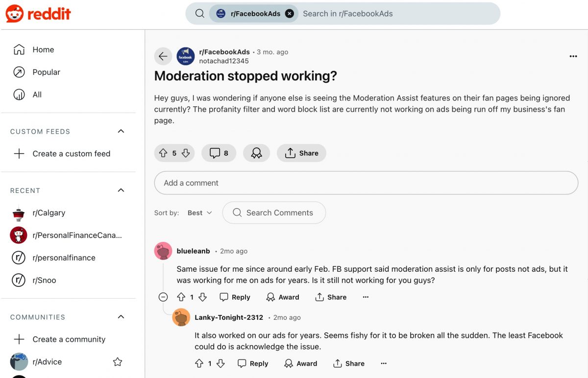This screenshot has width=588, height=378.
Task: Collapse the Custom Feeds section
Action: pos(121,131)
